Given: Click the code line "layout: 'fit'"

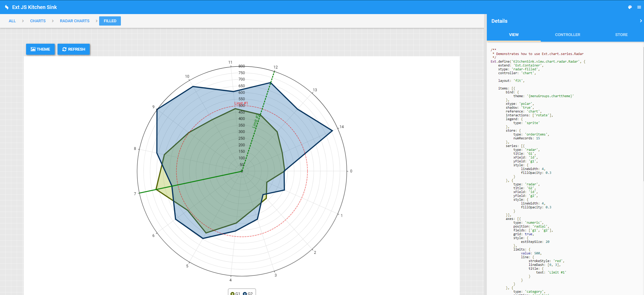Looking at the screenshot, I should click(x=511, y=81).
